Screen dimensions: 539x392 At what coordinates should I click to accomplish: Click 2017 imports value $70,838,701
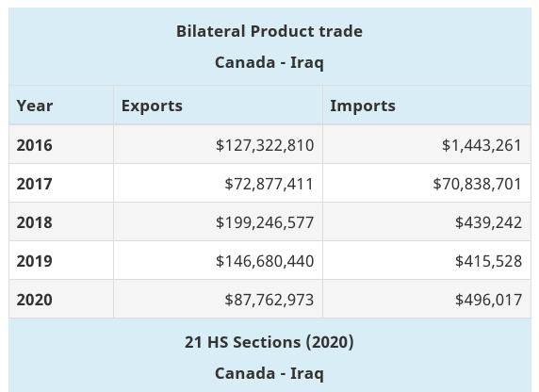coord(477,184)
